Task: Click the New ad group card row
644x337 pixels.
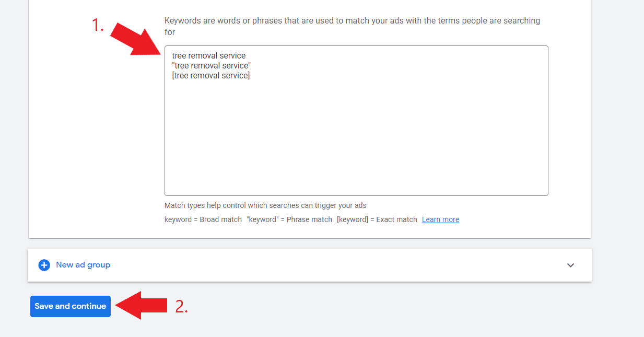Action: point(309,265)
